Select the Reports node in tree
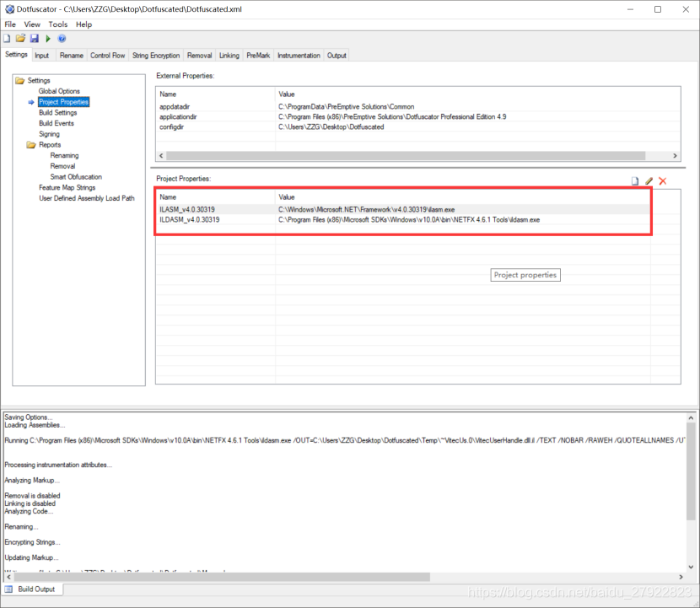Image resolution: width=700 pixels, height=608 pixels. (x=50, y=145)
